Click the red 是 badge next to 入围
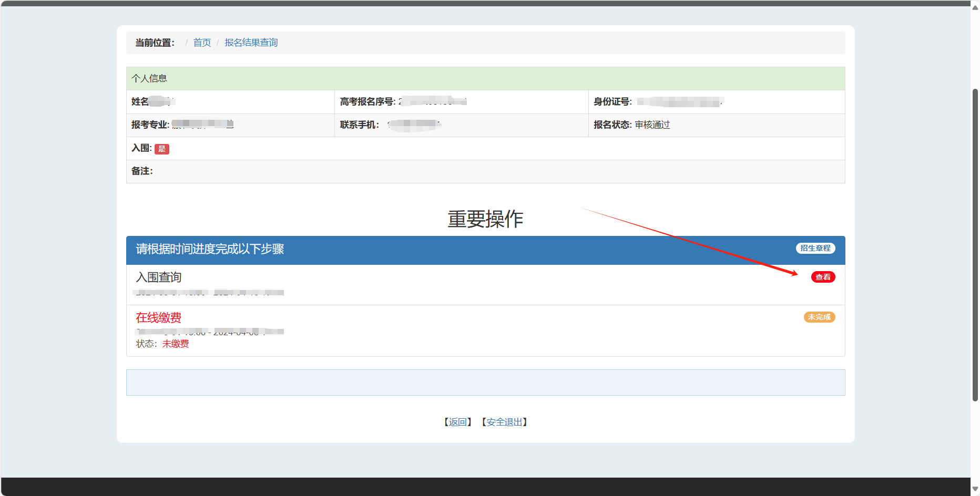 (162, 149)
